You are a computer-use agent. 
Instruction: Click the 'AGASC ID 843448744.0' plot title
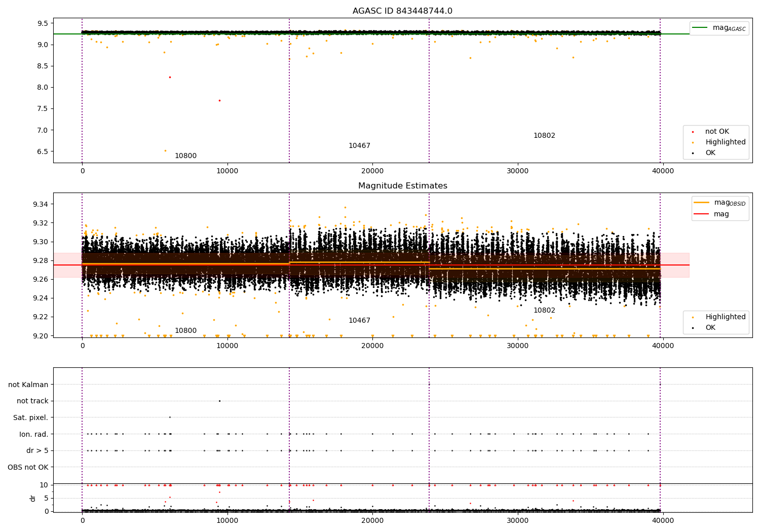pos(402,11)
